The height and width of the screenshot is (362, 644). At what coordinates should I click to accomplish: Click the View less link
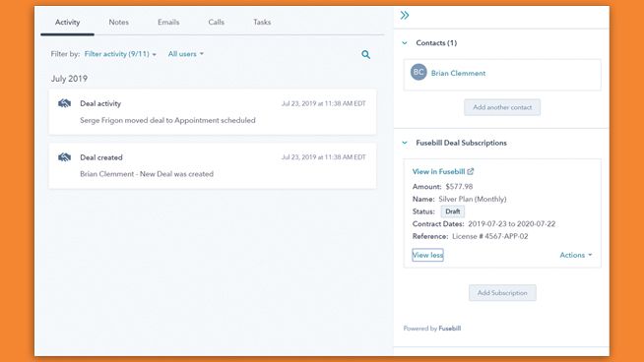[x=427, y=255]
